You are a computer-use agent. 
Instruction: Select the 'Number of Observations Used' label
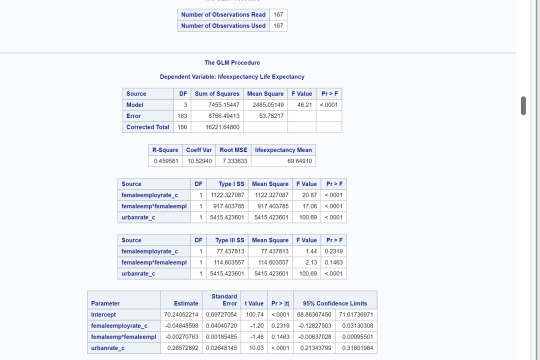point(223,26)
